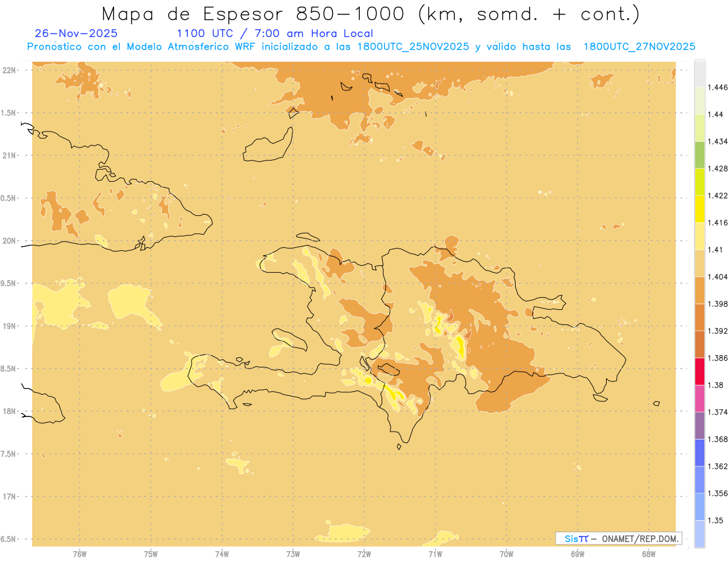Click the 75W longitude label
728x562 pixels.
(x=151, y=554)
